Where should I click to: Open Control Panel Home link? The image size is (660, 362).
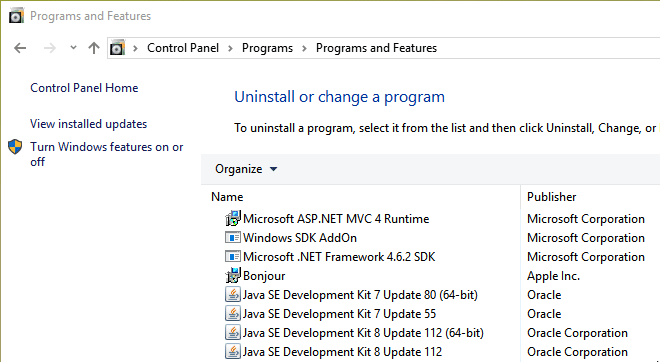click(84, 88)
